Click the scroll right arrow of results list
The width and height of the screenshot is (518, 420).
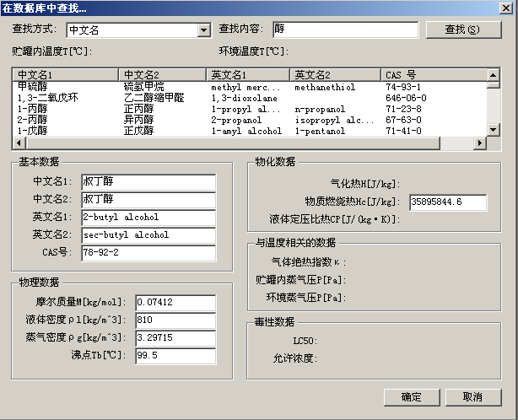(x=480, y=143)
